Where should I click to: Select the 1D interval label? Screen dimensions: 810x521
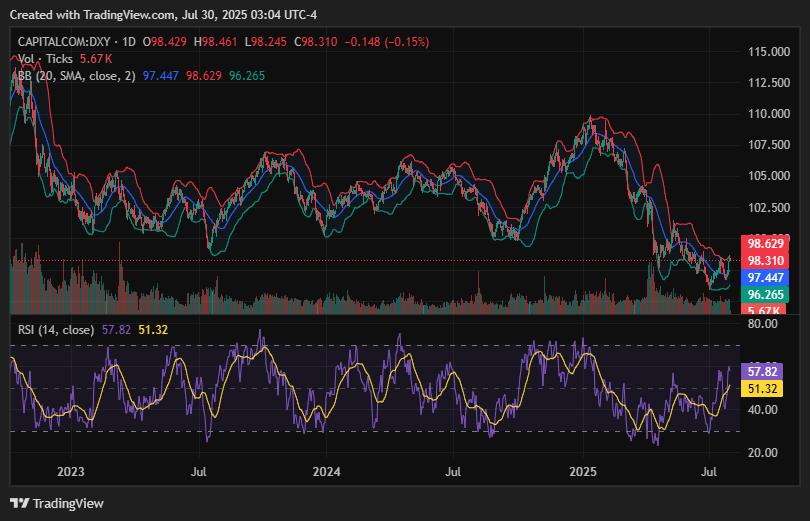point(127,42)
